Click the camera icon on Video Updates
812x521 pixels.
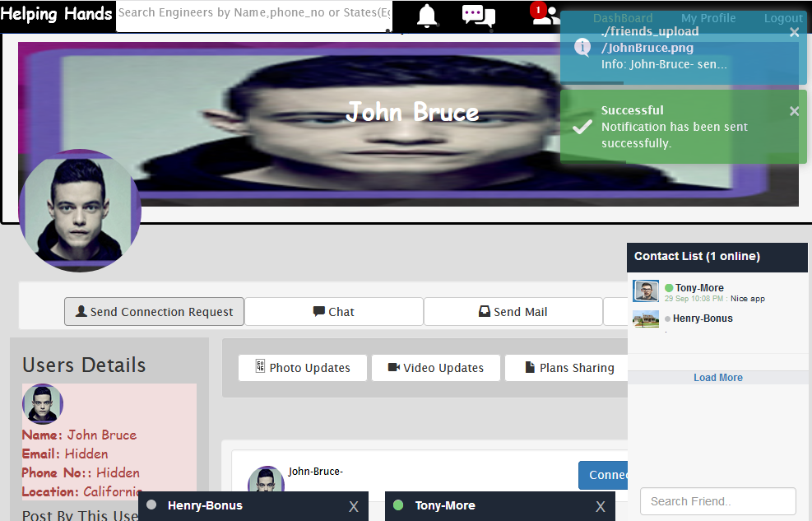point(394,367)
